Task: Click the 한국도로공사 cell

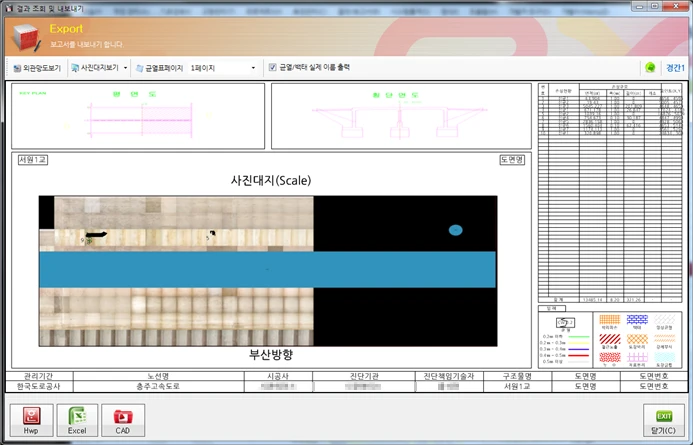Action: coord(39,386)
